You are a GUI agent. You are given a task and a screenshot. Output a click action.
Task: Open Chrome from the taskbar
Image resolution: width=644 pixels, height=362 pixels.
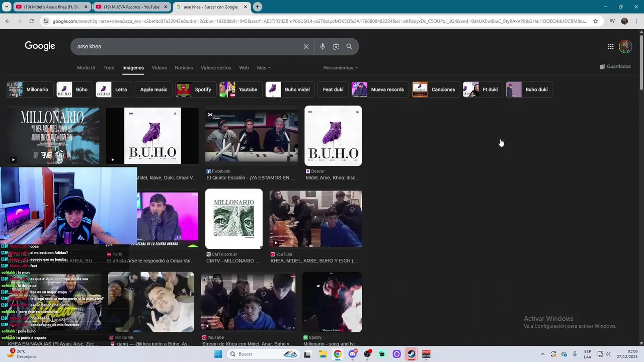[x=338, y=354]
